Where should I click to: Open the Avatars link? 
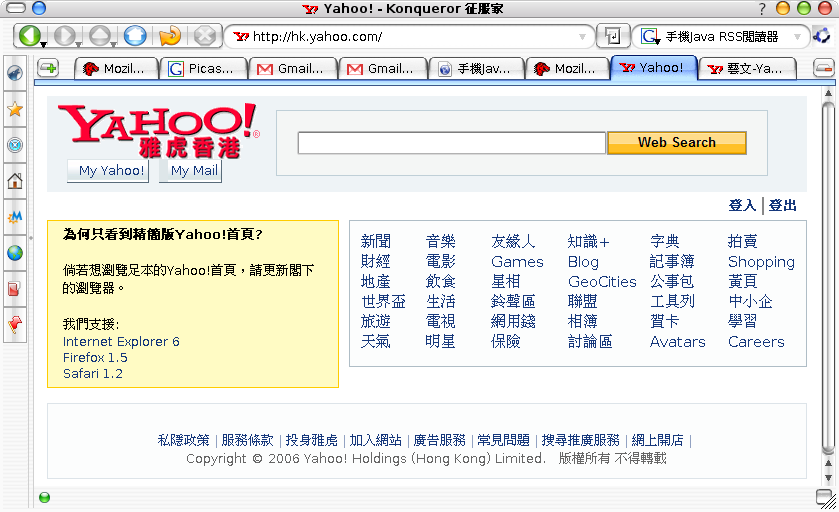pyautogui.click(x=677, y=342)
